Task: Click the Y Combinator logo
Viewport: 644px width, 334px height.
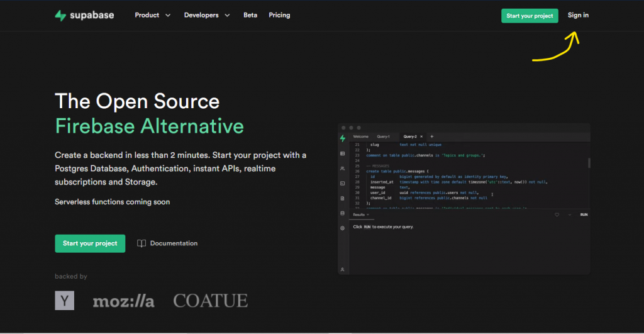Action: 65,300
